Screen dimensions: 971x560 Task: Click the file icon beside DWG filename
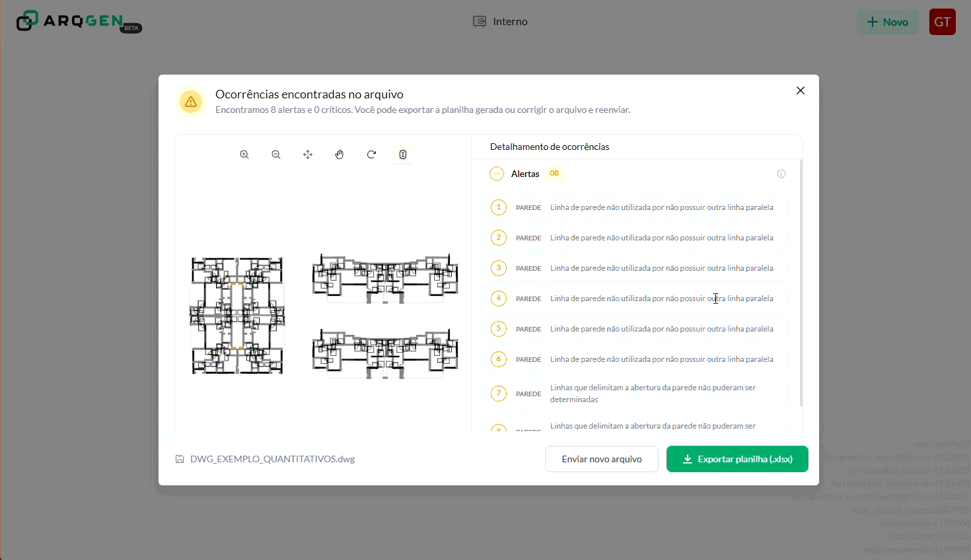pos(180,459)
